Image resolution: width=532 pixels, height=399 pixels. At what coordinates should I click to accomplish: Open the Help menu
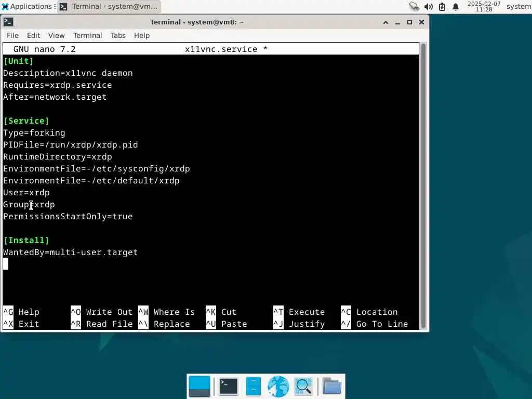coord(141,35)
